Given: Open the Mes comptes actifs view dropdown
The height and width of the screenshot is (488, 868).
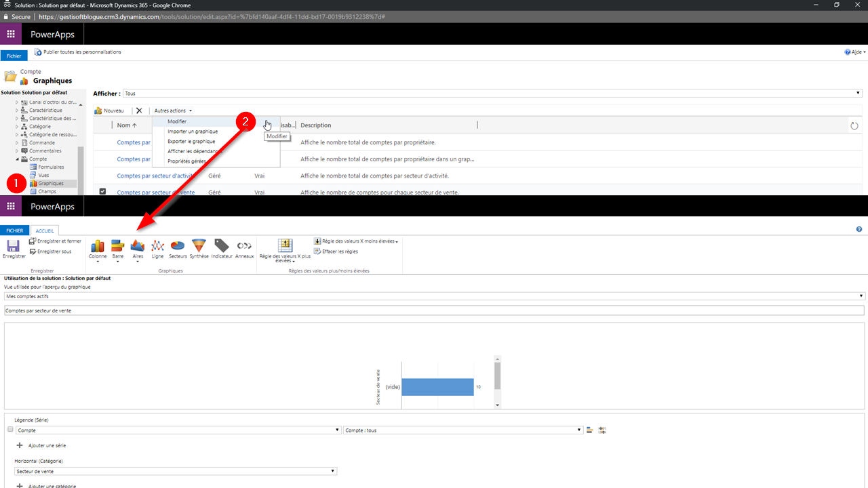Looking at the screenshot, I should tap(435, 296).
